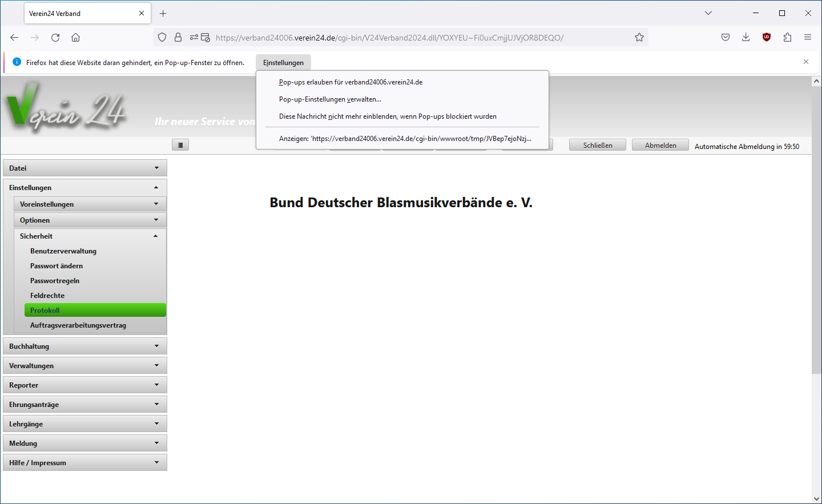
Task: Expand the Optionen submenu
Action: click(x=90, y=220)
